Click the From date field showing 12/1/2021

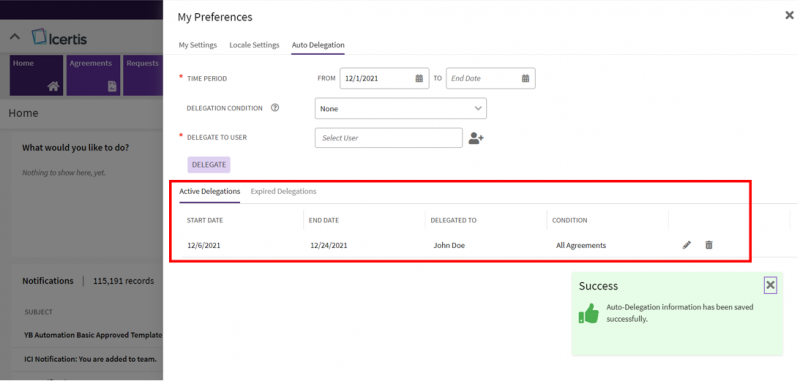click(x=385, y=79)
